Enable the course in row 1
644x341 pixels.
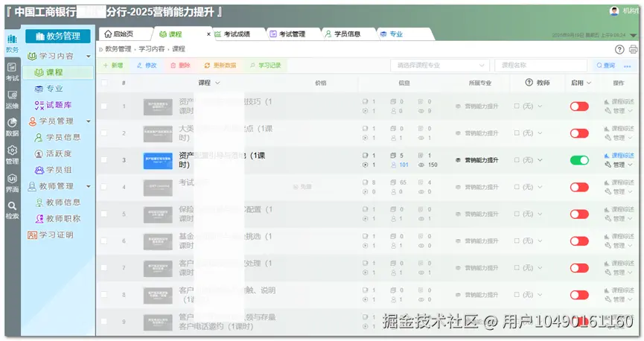coord(579,106)
